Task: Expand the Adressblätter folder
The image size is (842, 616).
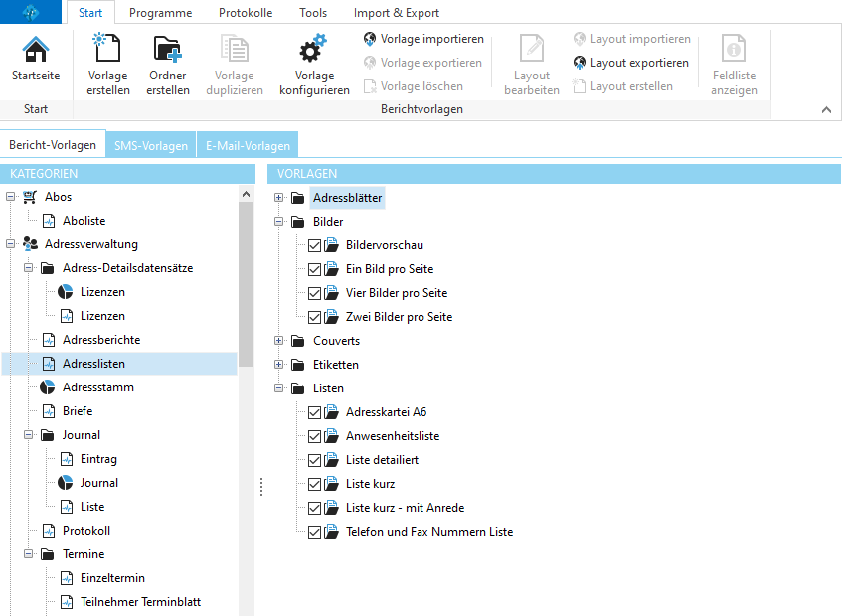Action: (278, 198)
